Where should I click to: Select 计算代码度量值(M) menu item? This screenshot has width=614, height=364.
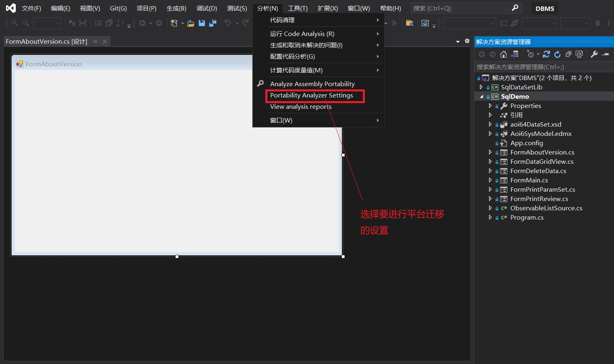(x=318, y=70)
